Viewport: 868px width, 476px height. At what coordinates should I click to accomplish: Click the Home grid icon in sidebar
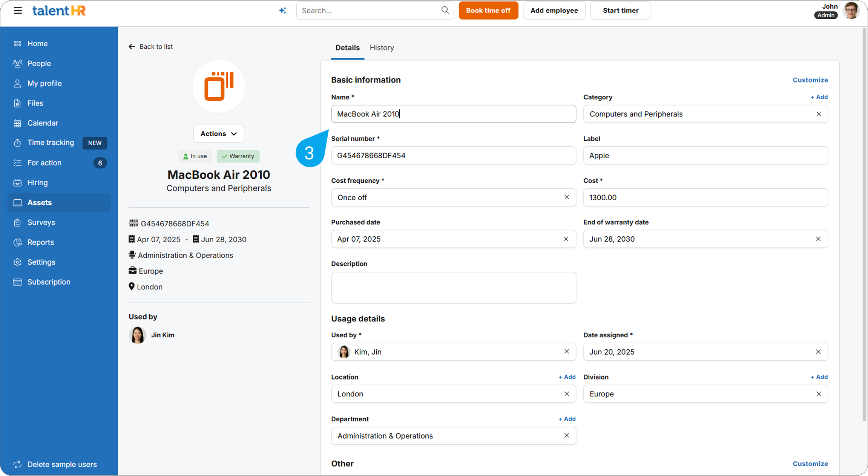[17, 44]
